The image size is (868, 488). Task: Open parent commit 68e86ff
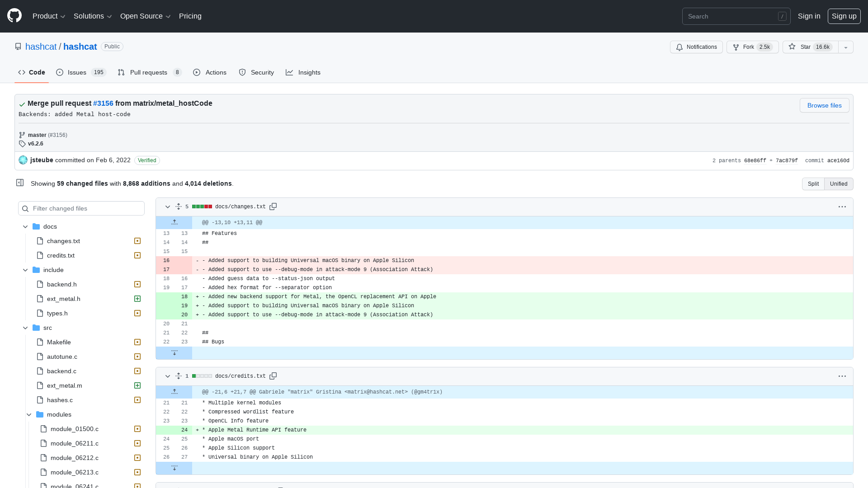coord(755,160)
